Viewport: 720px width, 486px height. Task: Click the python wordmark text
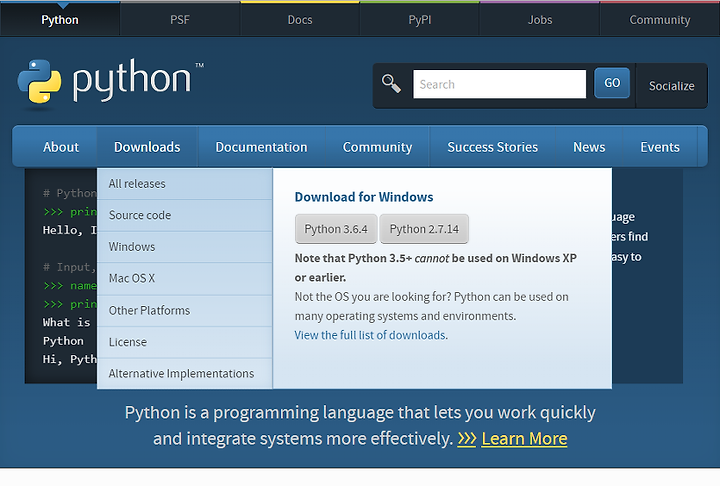(132, 79)
